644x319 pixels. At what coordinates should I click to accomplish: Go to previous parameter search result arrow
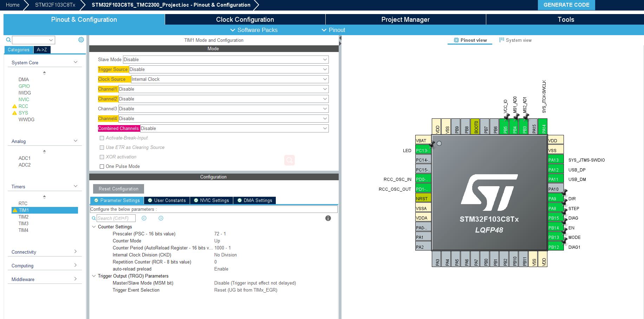tap(144, 218)
